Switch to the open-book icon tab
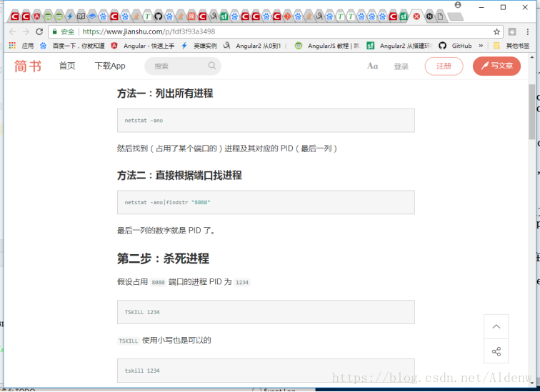The width and height of the screenshot is (540, 392). click(81, 16)
